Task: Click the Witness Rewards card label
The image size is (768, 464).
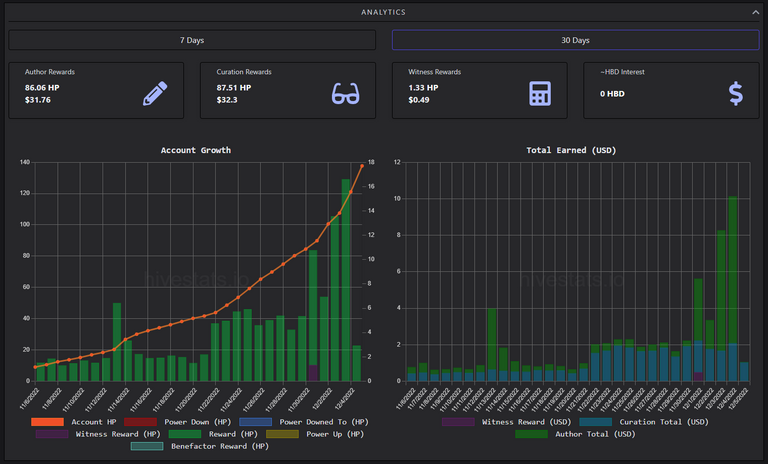Action: (434, 72)
